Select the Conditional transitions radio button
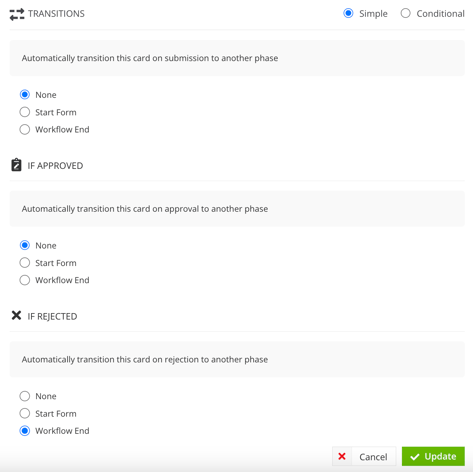Image resolution: width=473 pixels, height=472 pixels. coord(405,13)
